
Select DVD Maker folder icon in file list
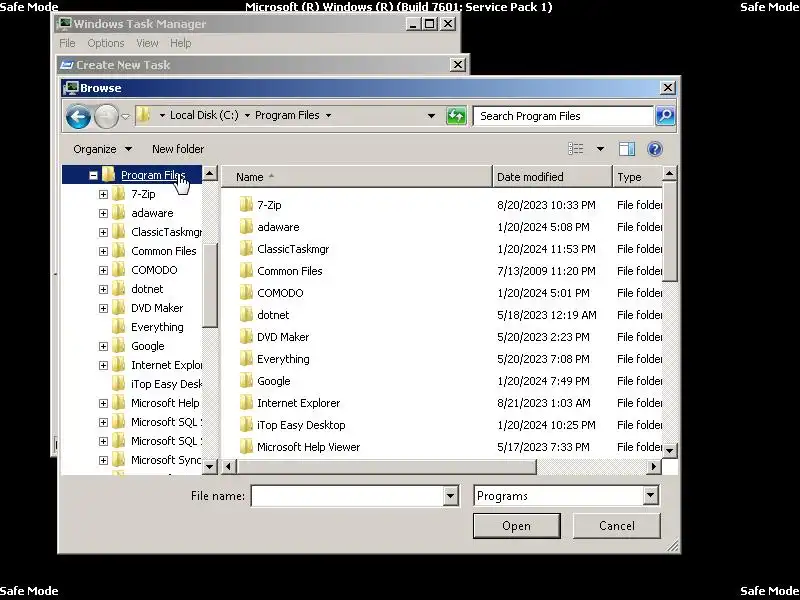pos(246,336)
